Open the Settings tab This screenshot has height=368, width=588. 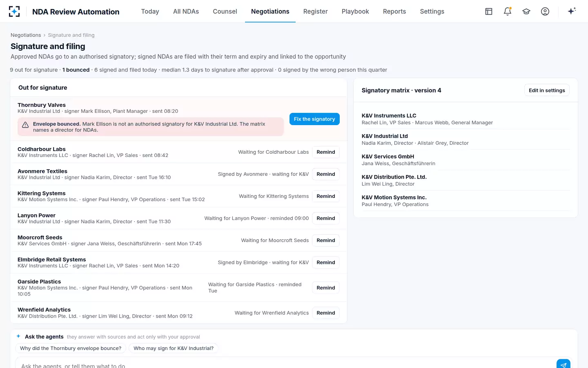tap(432, 11)
